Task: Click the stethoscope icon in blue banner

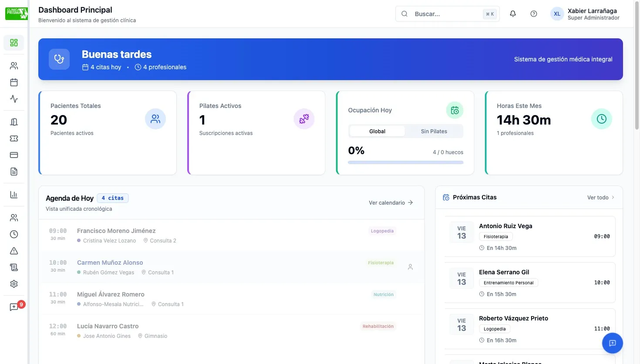Action: 59,59
